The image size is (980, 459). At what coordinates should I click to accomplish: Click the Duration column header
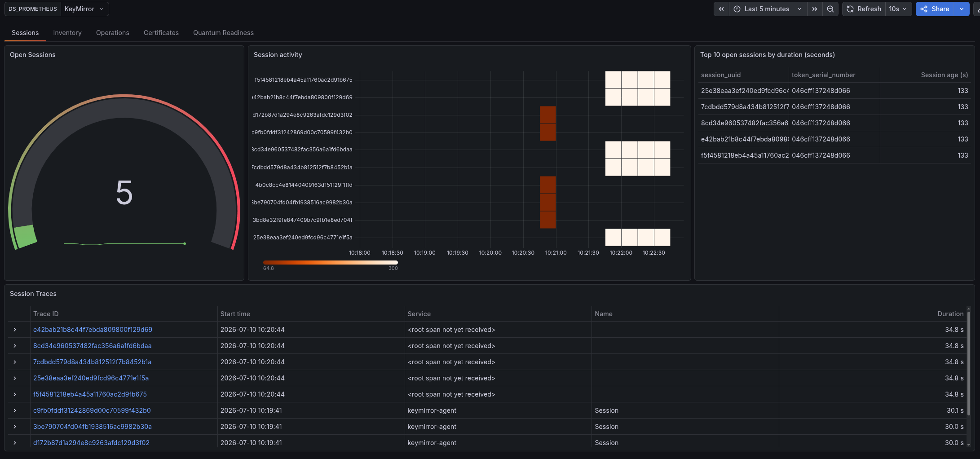pyautogui.click(x=950, y=314)
